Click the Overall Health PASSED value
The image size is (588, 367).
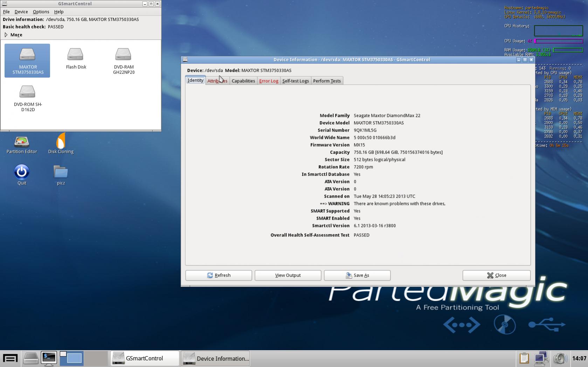(361, 235)
